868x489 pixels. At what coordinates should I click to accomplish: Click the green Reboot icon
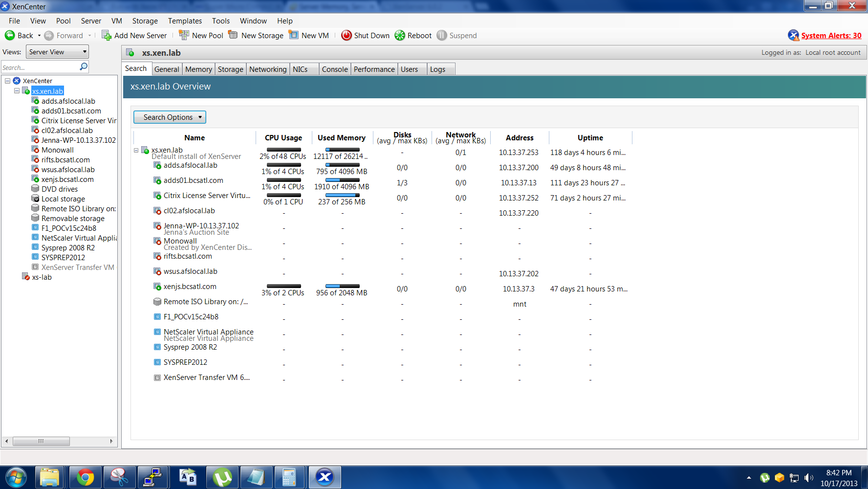(400, 35)
